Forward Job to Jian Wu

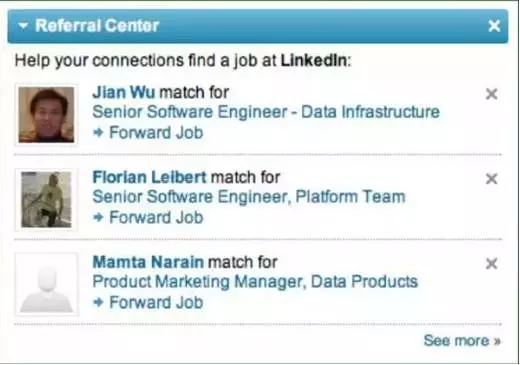(x=156, y=133)
